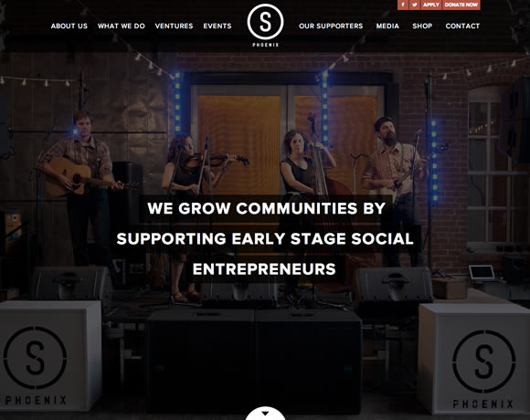Image resolution: width=530 pixels, height=420 pixels.
Task: Visit the SHOP page link
Action: 422,26
